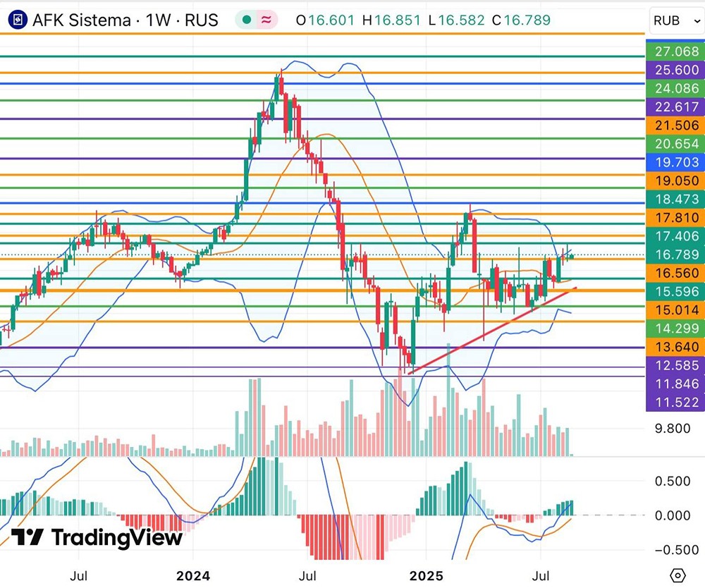The width and height of the screenshot is (705, 588).
Task: Click the current price label 16.789
Action: 675,255
